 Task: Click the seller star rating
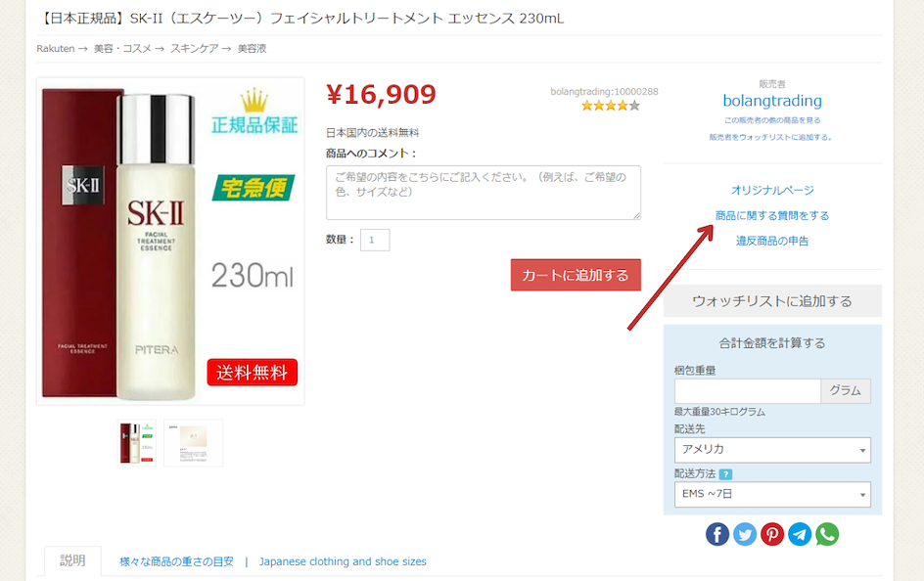pyautogui.click(x=611, y=106)
